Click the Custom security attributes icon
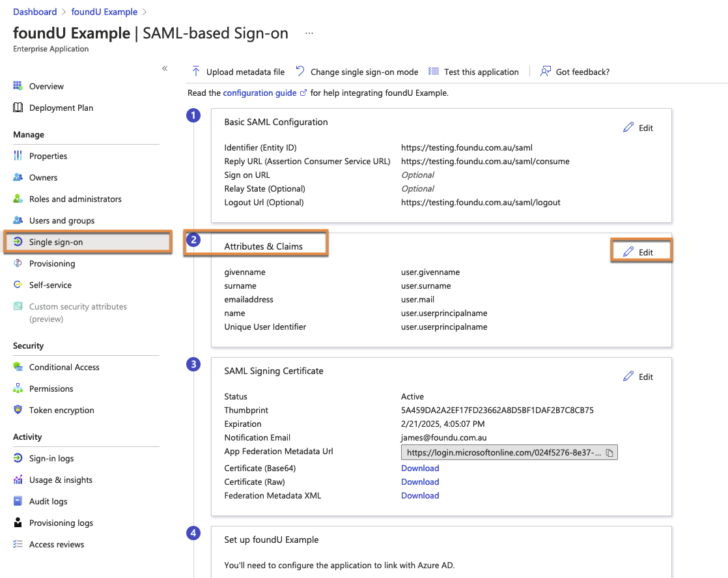Image resolution: width=728 pixels, height=578 pixels. [x=18, y=306]
